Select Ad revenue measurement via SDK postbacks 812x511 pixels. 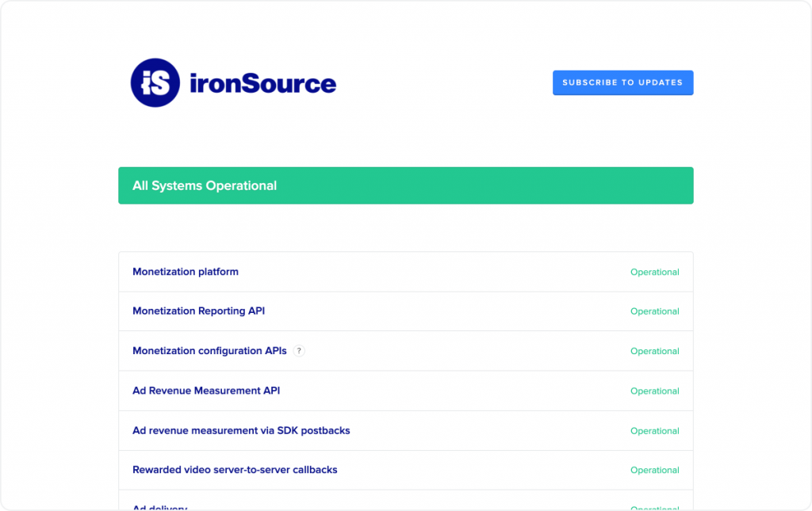tap(241, 430)
